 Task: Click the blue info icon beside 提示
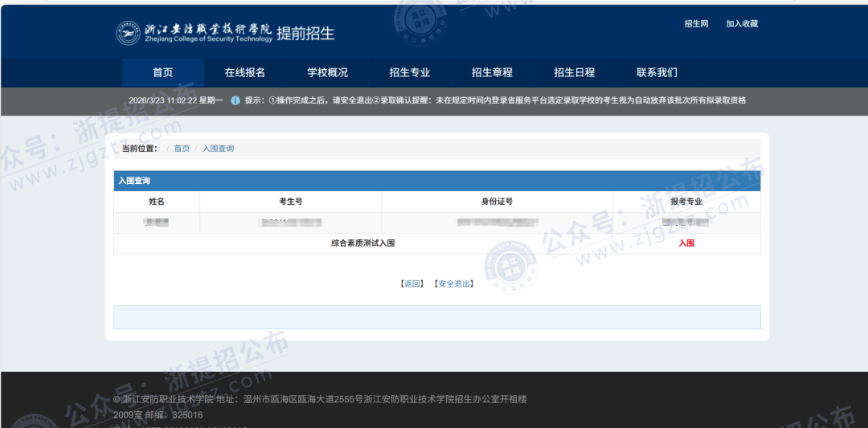[235, 100]
